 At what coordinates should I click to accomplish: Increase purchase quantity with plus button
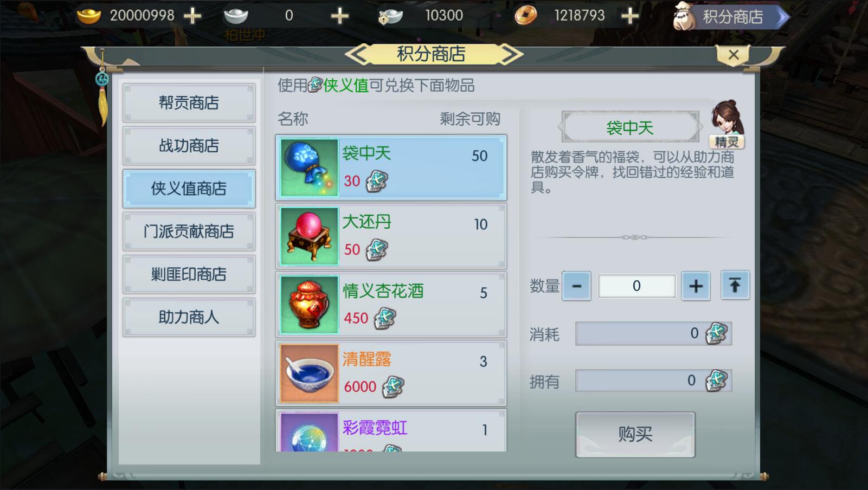click(x=696, y=286)
